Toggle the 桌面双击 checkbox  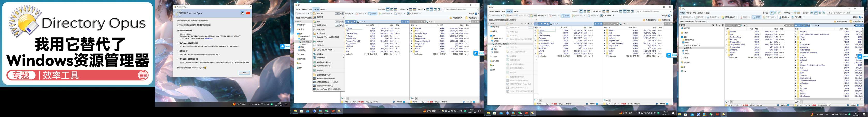[x=178, y=51]
